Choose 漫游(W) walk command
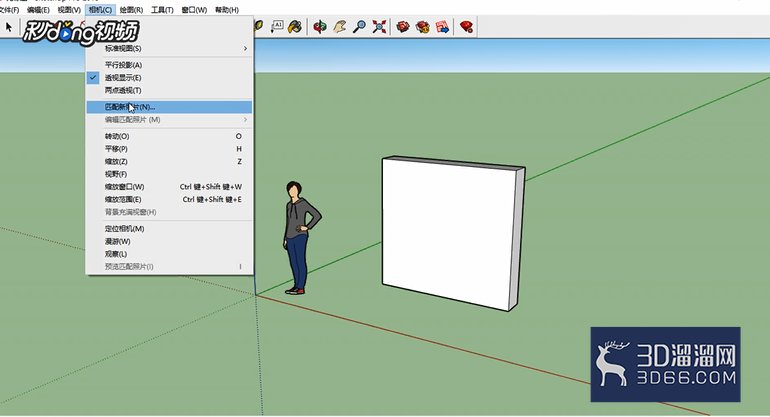 169,242
